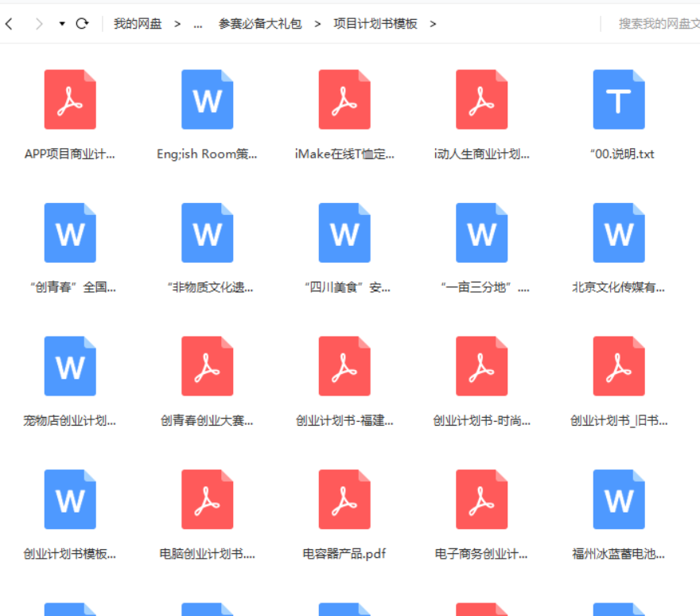Go back with the left arrow
The height and width of the screenshot is (616, 700).
[x=9, y=24]
